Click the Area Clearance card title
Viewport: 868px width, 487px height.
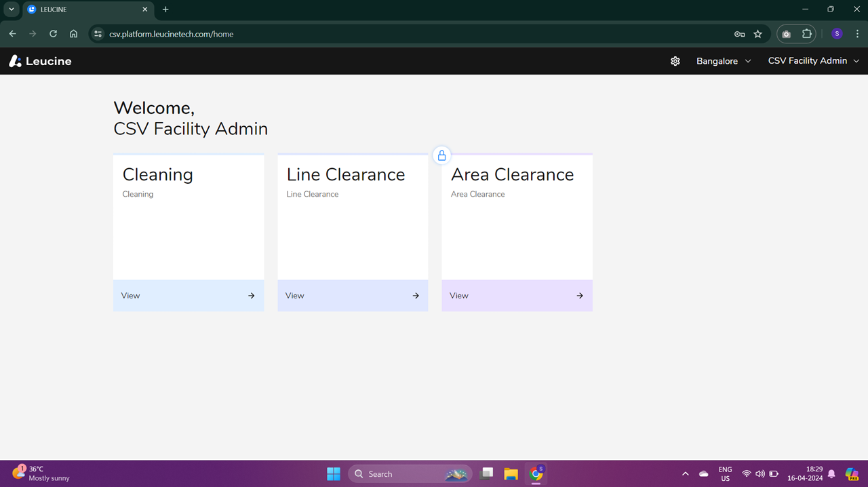(513, 174)
